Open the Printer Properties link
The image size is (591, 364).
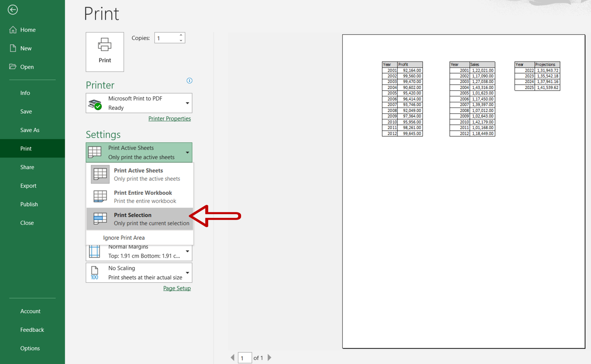170,118
